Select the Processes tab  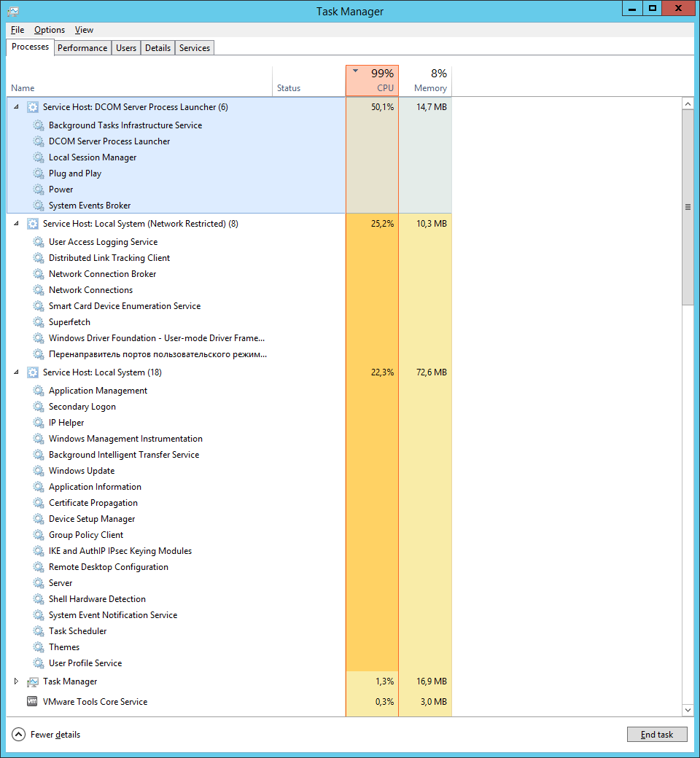coord(30,47)
